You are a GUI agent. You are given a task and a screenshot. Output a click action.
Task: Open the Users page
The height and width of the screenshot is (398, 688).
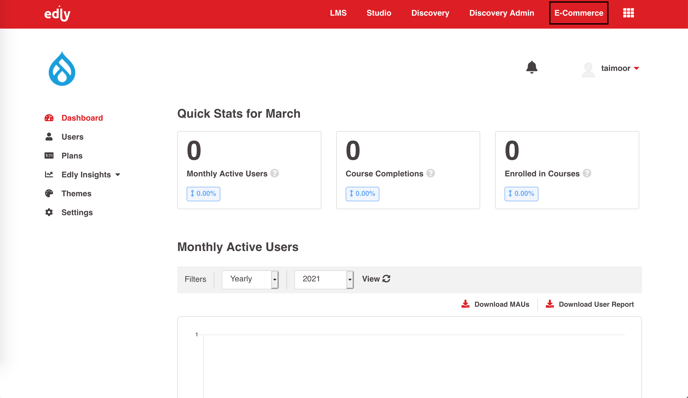(72, 136)
